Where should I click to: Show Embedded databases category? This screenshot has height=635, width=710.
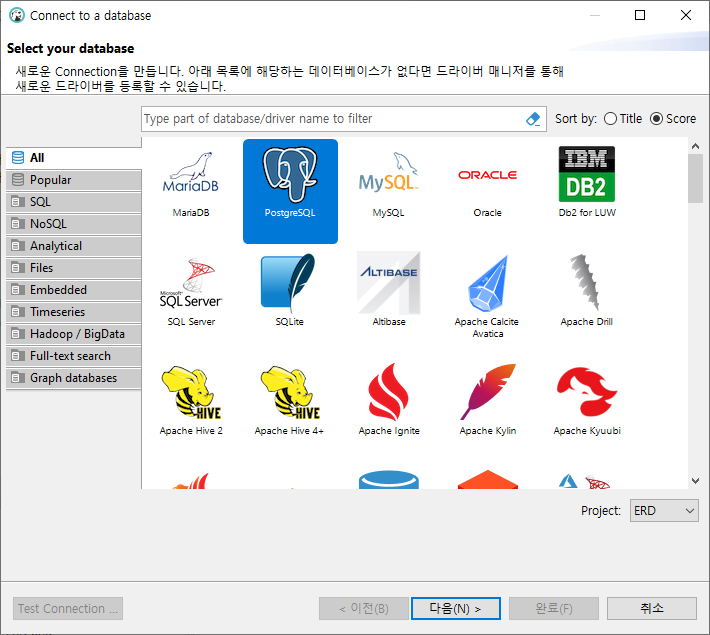point(74,290)
